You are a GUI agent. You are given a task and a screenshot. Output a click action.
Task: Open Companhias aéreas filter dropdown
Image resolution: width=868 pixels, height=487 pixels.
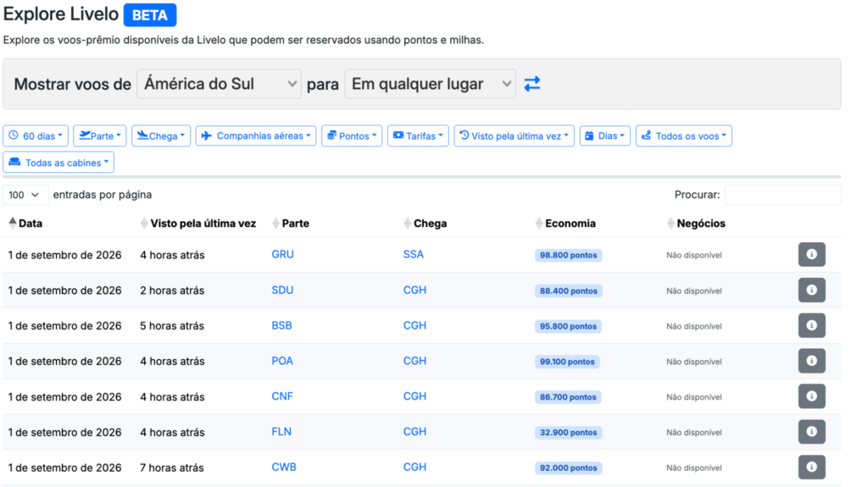pyautogui.click(x=256, y=136)
